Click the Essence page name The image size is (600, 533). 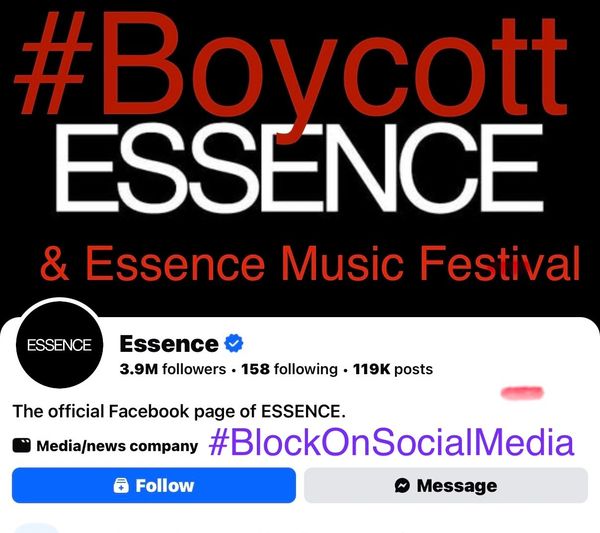point(168,344)
